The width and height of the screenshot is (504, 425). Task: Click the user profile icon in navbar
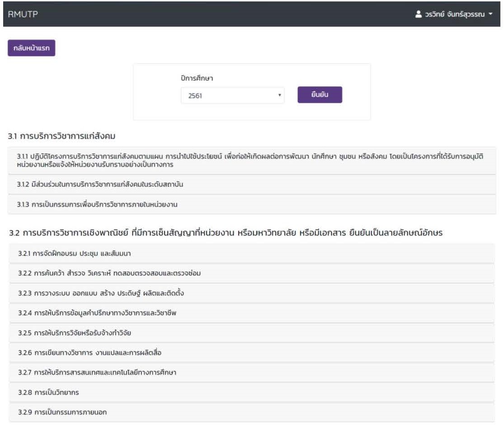pos(419,14)
